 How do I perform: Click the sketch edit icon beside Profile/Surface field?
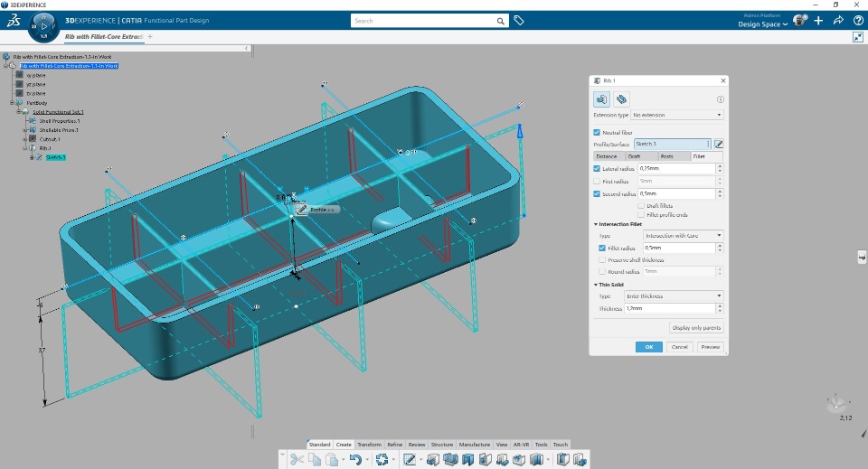pos(719,144)
